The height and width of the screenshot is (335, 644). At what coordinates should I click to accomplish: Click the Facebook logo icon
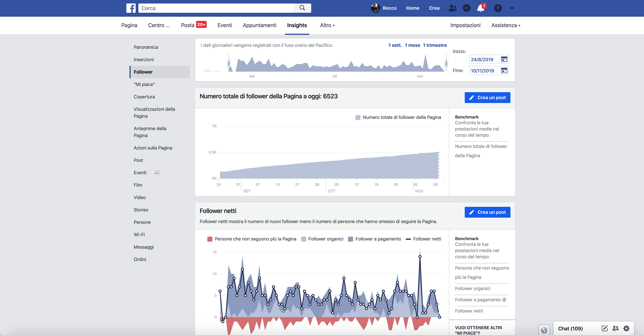131,8
